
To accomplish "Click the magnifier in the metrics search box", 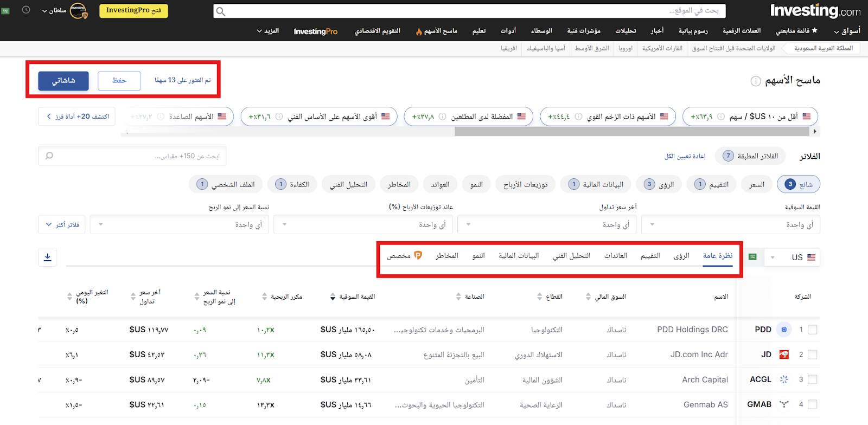I will click(x=49, y=156).
